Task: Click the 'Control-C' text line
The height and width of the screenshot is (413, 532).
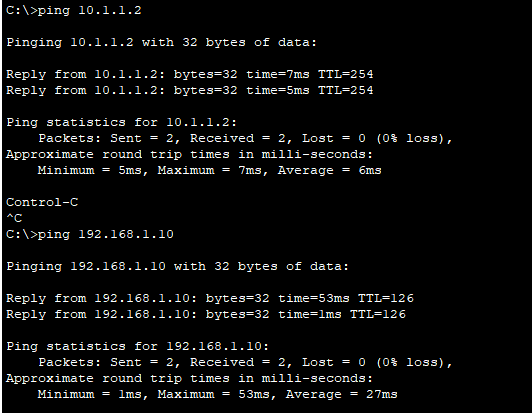Action: point(42,202)
